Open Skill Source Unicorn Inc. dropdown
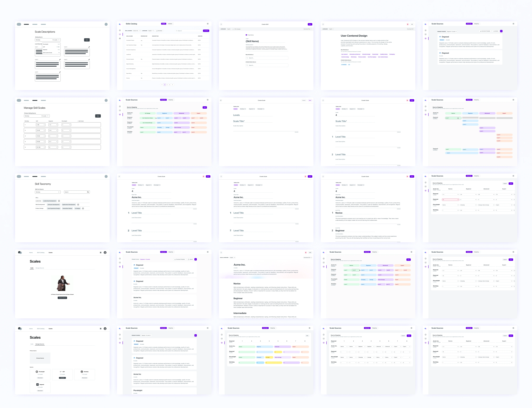The height and width of the screenshot is (408, 532). [137, 31]
